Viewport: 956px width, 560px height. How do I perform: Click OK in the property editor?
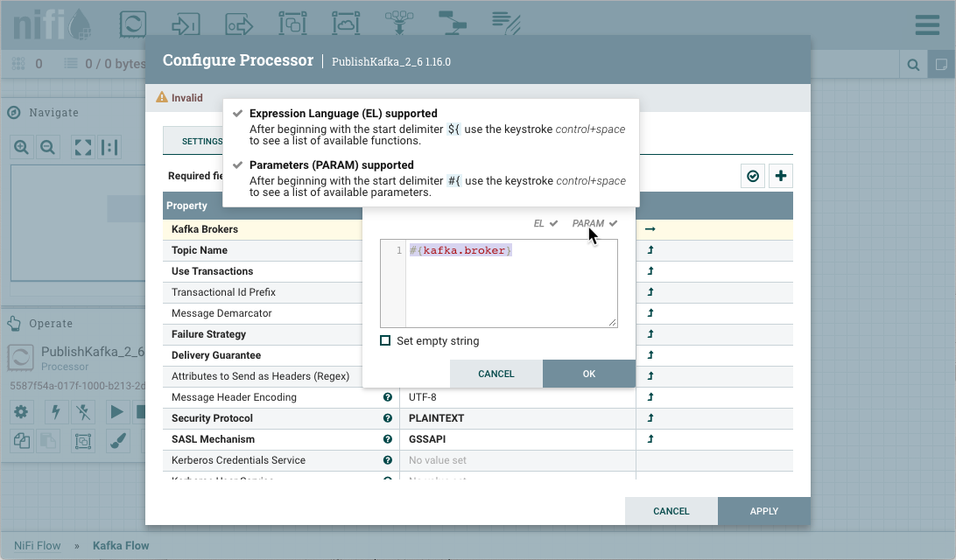(588, 374)
